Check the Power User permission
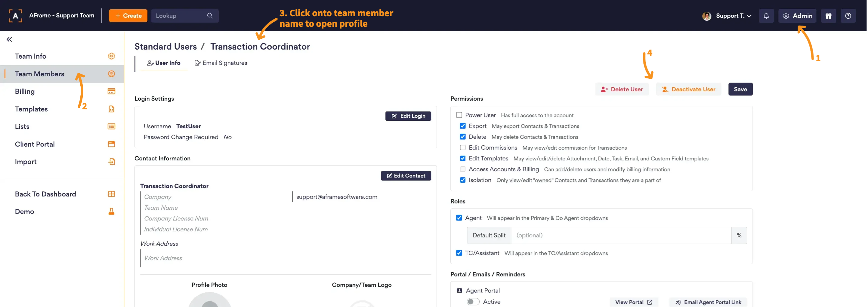The image size is (868, 307). tap(459, 115)
